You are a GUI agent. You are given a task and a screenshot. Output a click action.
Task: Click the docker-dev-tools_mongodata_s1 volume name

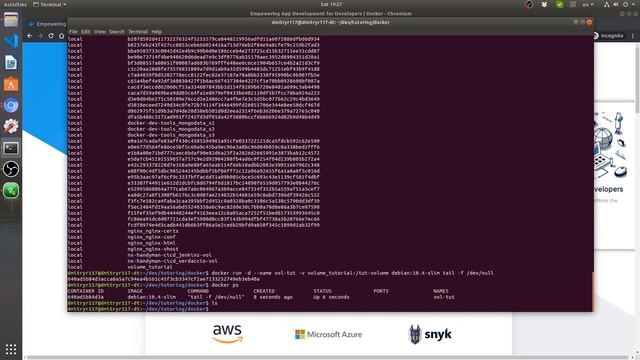(x=171, y=123)
